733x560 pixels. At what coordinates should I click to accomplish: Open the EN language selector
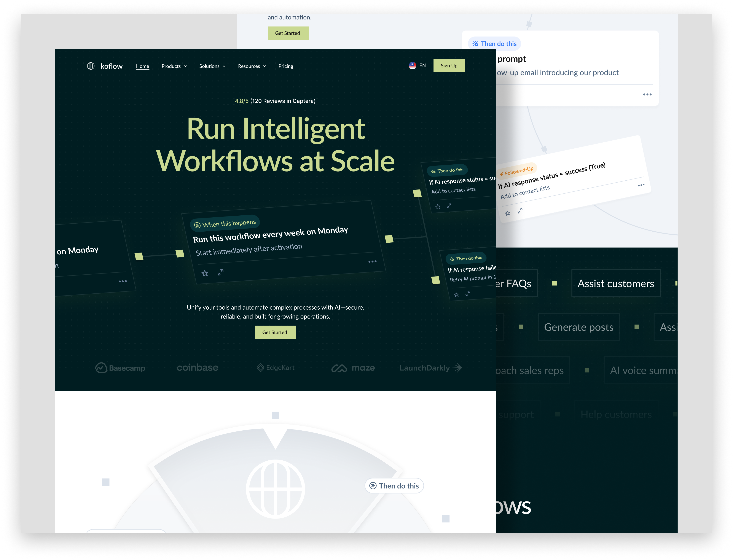417,66
